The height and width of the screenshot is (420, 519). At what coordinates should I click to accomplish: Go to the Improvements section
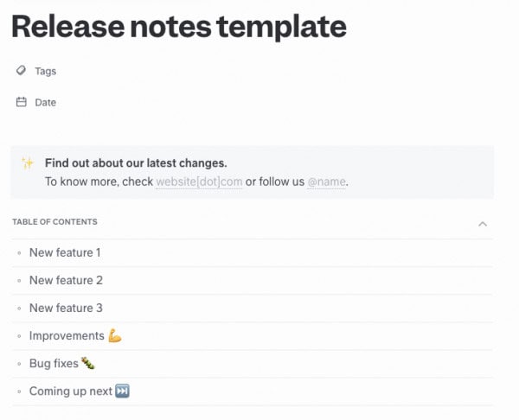[x=67, y=335]
